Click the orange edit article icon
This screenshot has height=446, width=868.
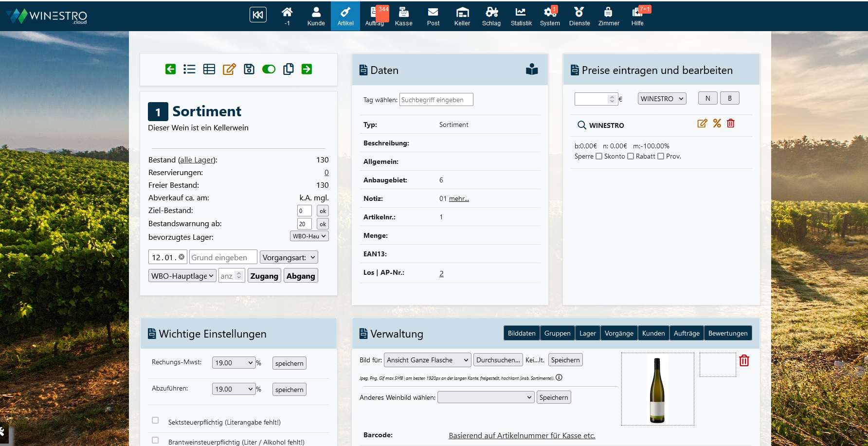229,69
